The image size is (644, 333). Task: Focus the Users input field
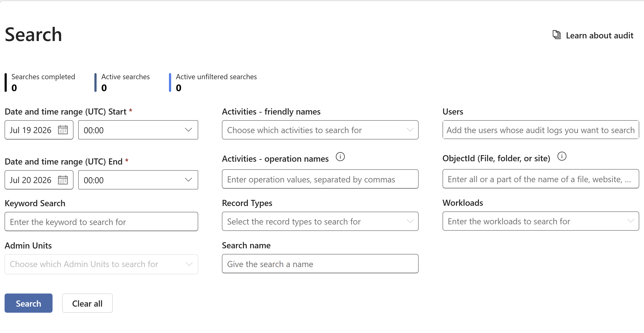[x=541, y=130]
